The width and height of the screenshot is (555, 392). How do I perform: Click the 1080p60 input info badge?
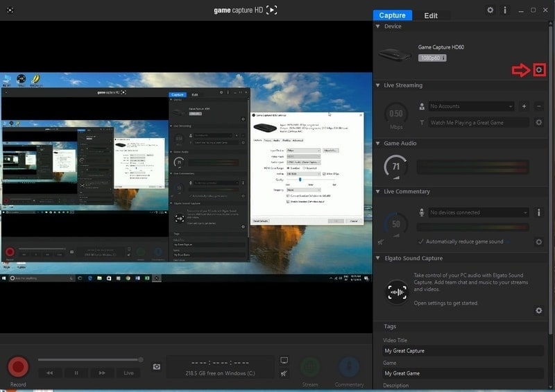tap(432, 58)
